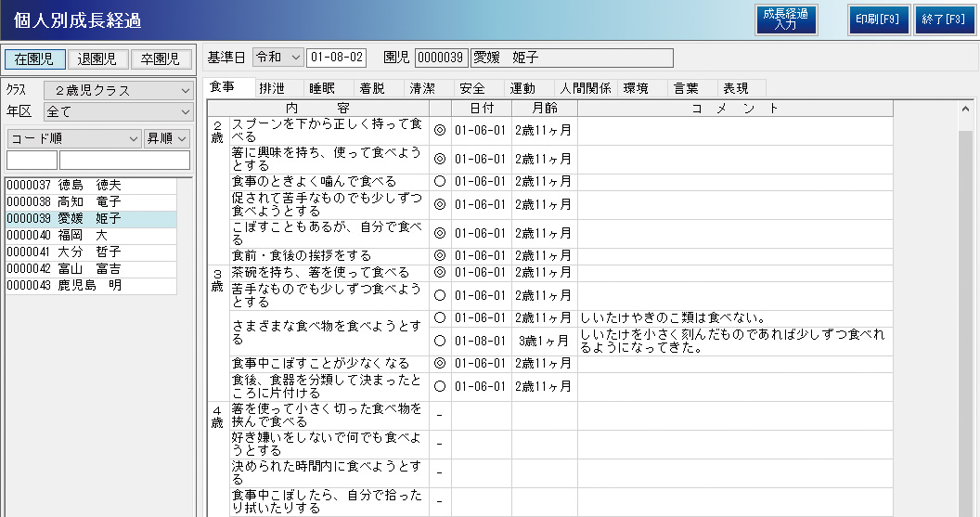Click the 終了[F3] exit button
Screen dimensions: 980x517
[x=943, y=19]
